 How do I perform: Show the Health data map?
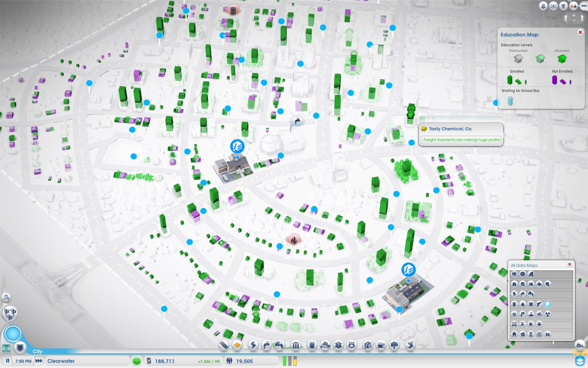click(x=531, y=304)
